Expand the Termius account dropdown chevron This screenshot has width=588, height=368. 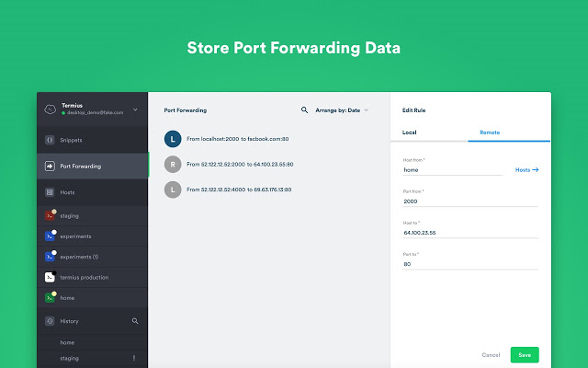coord(135,109)
